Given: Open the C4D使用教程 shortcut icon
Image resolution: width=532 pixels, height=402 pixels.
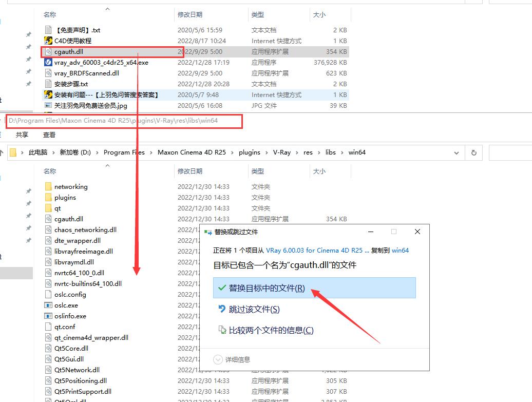Looking at the screenshot, I should click(48, 41).
